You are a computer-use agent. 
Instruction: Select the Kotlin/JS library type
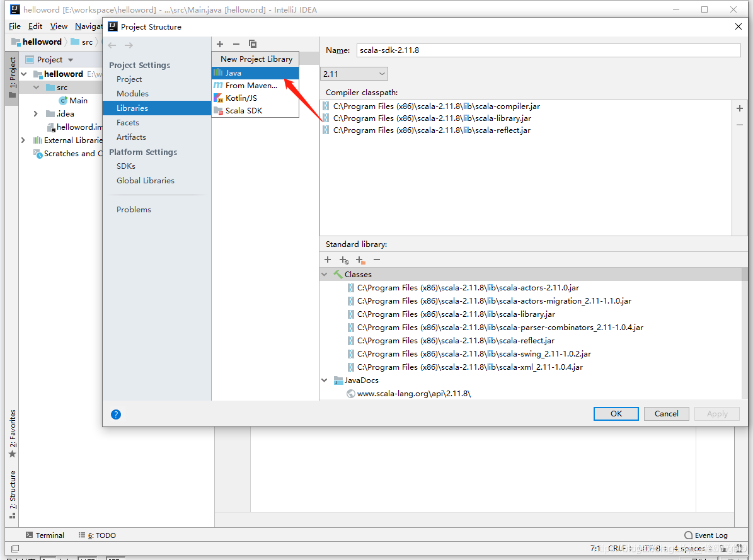pyautogui.click(x=242, y=98)
